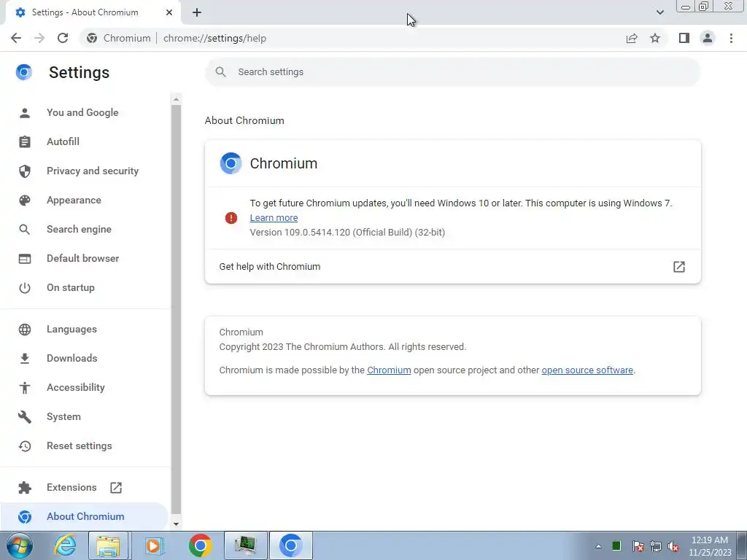Click the Action Center flag icon
The height and width of the screenshot is (560, 747).
(x=638, y=546)
